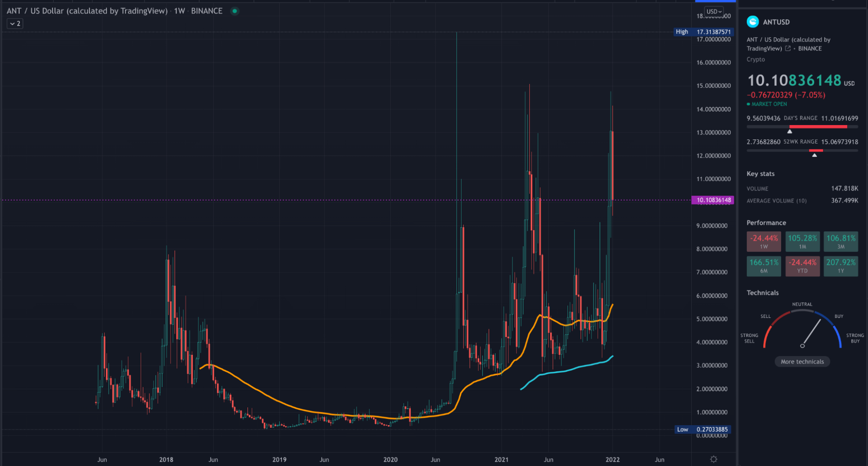Select the 3M performance tile
The width and height of the screenshot is (868, 466).
(841, 241)
